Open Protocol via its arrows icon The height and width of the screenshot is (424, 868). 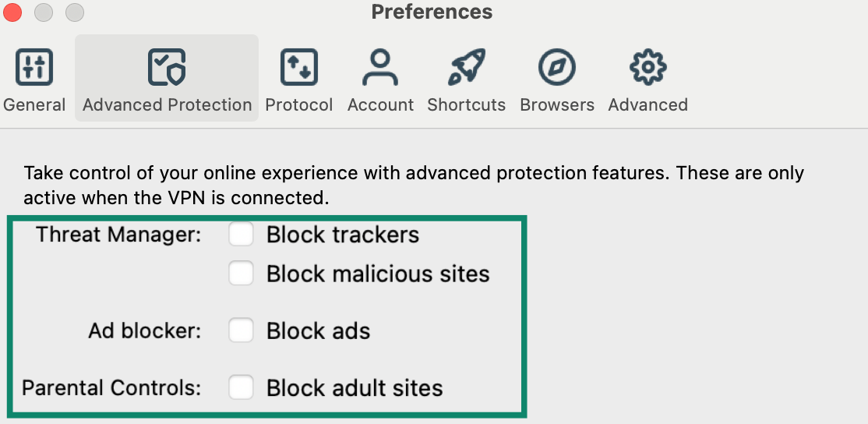(x=299, y=68)
